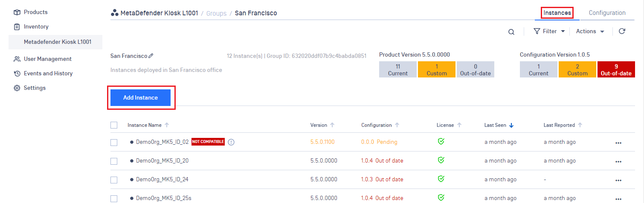Click the MetaDefender Kiosk logo icon in breadcrumb
644x203 pixels.
point(114,13)
